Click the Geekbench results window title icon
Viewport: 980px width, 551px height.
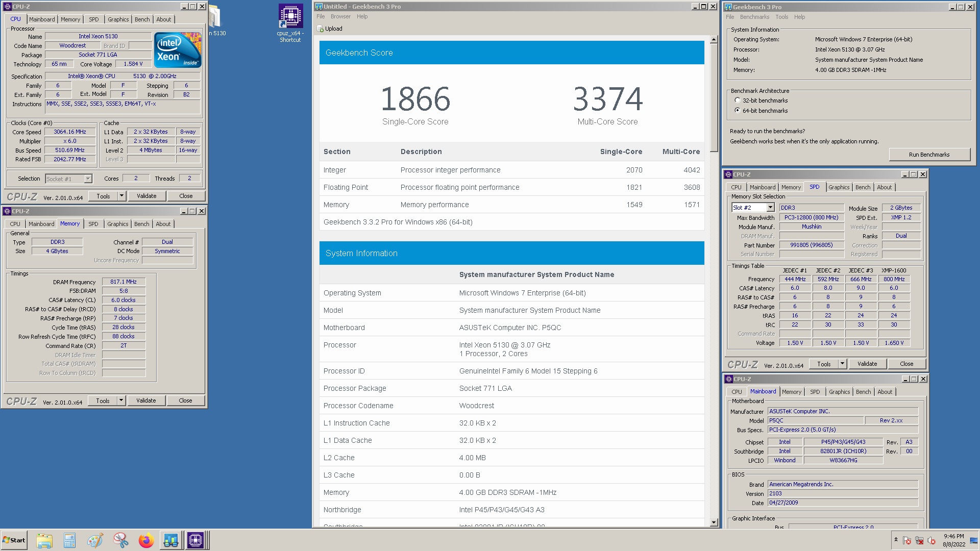pos(319,7)
